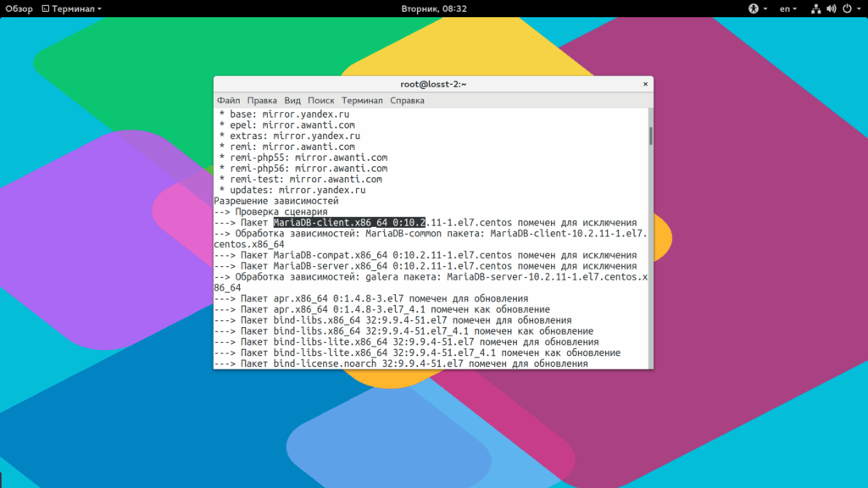This screenshot has height=488, width=868.
Task: Click the network connection icon
Action: [x=815, y=8]
